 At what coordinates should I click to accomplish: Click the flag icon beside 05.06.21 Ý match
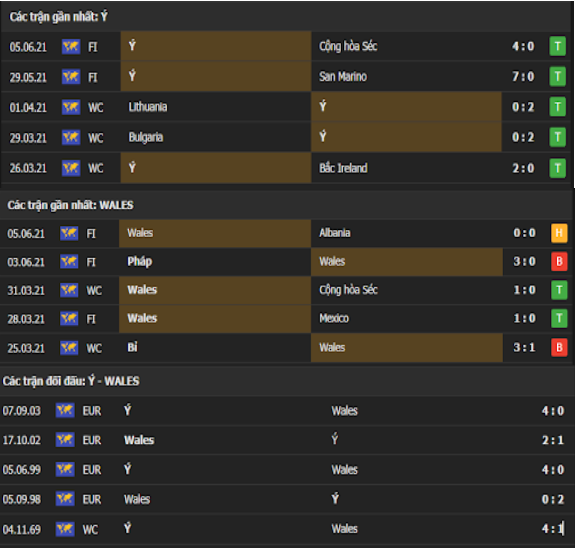click(x=71, y=47)
